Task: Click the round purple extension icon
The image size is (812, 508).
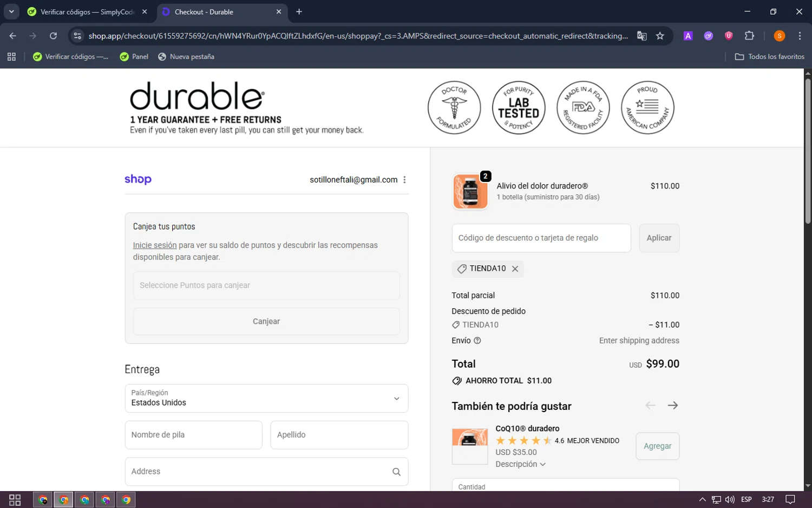Action: pos(708,36)
